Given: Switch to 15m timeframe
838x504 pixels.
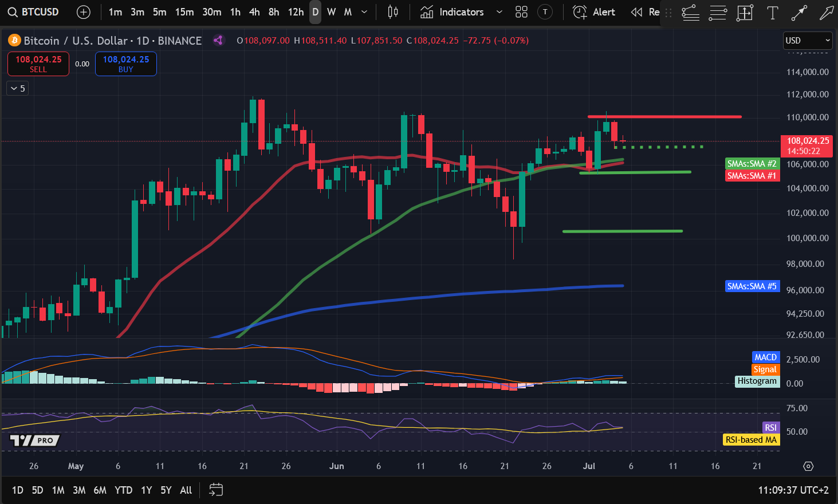Looking at the screenshot, I should 184,12.
